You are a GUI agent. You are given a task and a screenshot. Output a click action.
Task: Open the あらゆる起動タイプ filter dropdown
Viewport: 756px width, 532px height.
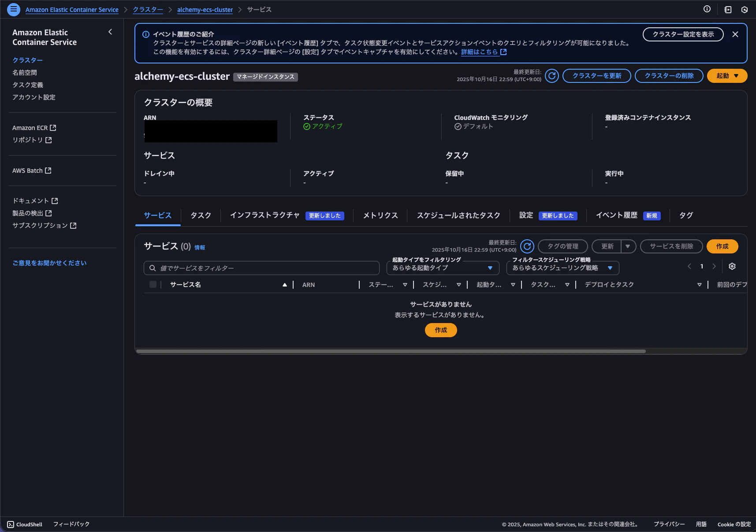pyautogui.click(x=443, y=268)
